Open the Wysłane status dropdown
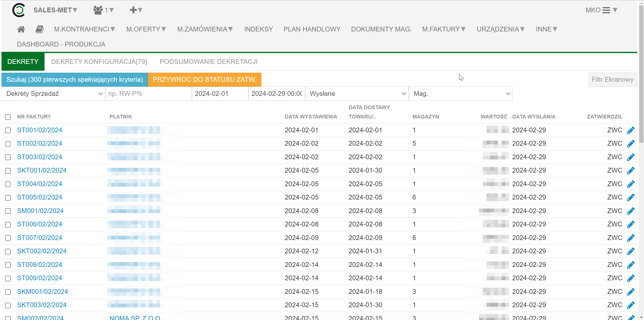The width and height of the screenshot is (644, 320). click(x=357, y=94)
